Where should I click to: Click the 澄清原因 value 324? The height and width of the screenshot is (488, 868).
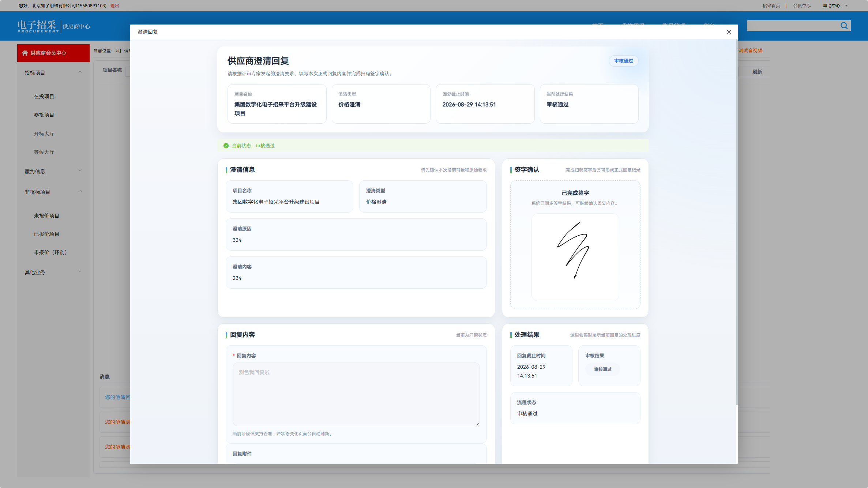click(x=237, y=240)
